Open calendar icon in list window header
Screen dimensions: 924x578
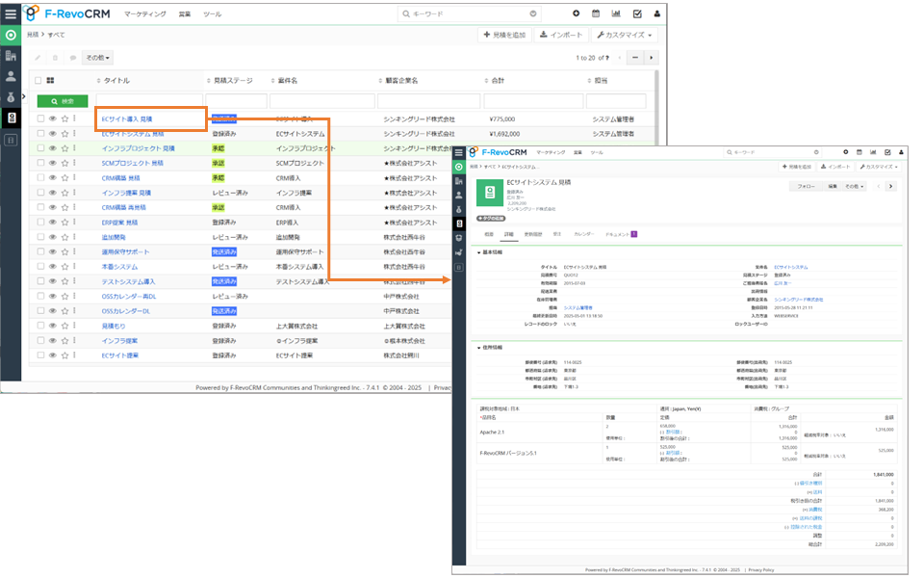(x=596, y=13)
